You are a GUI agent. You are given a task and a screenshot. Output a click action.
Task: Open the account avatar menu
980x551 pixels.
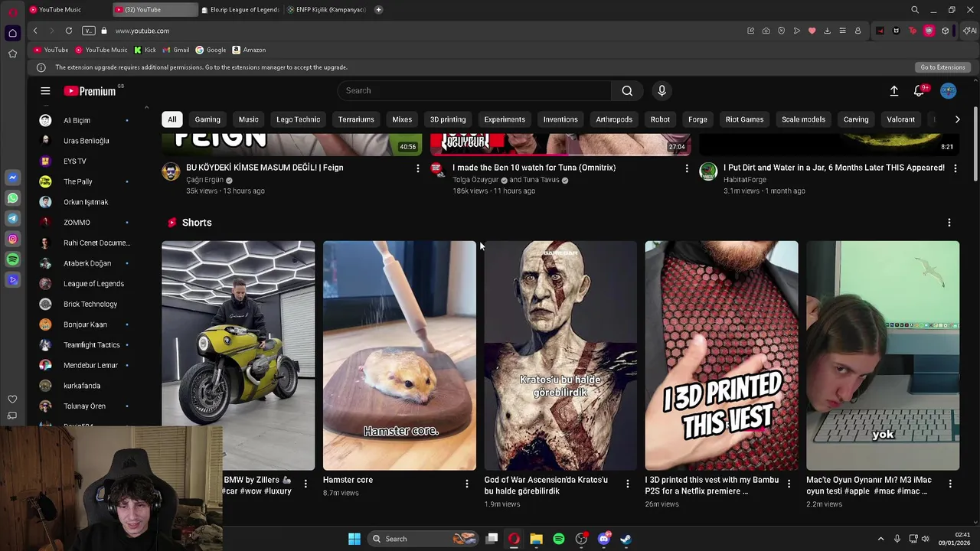948,90
